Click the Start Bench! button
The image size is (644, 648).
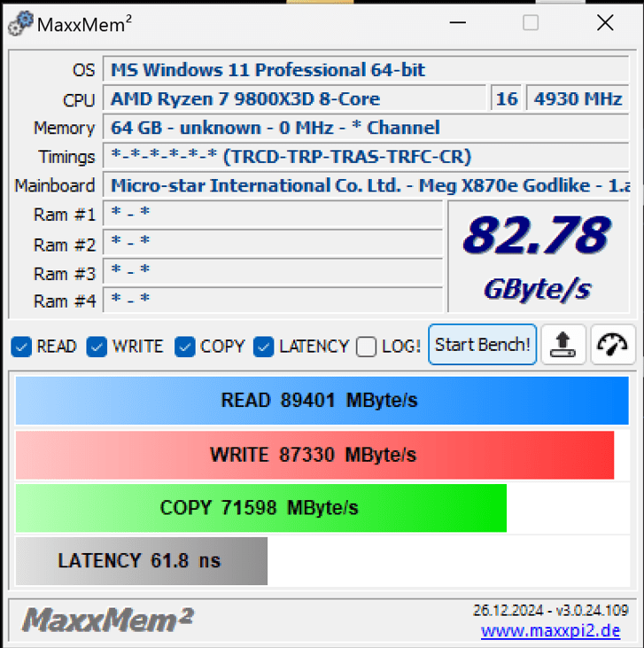point(483,344)
